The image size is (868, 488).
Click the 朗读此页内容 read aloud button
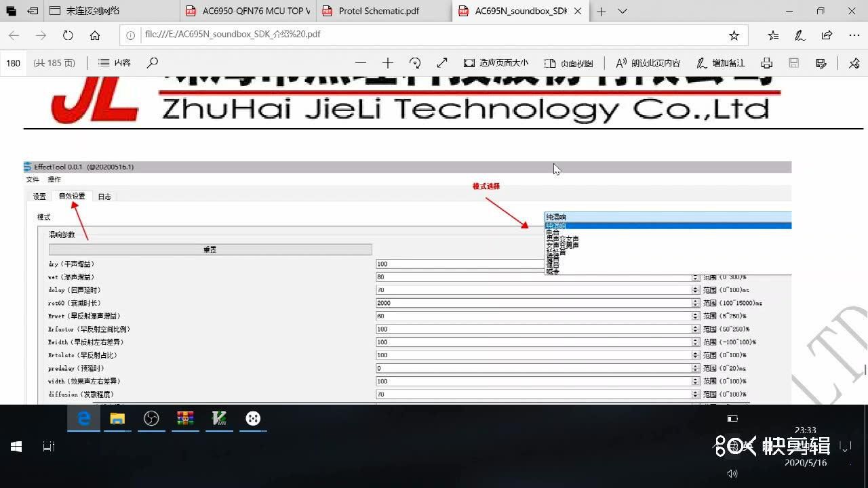click(648, 63)
